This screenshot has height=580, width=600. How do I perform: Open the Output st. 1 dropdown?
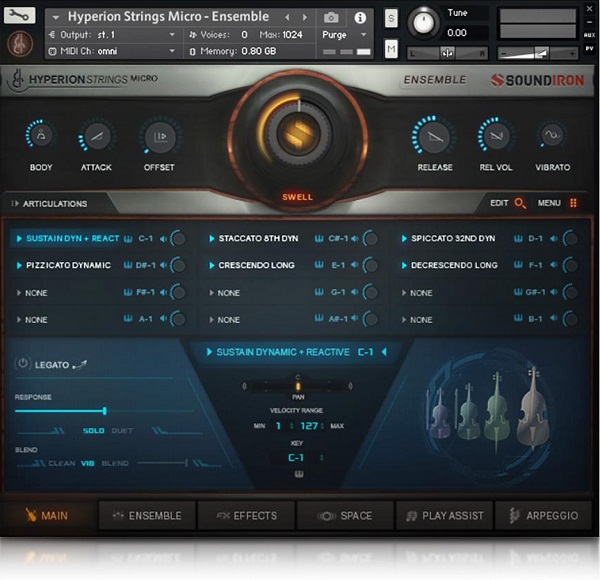112,35
